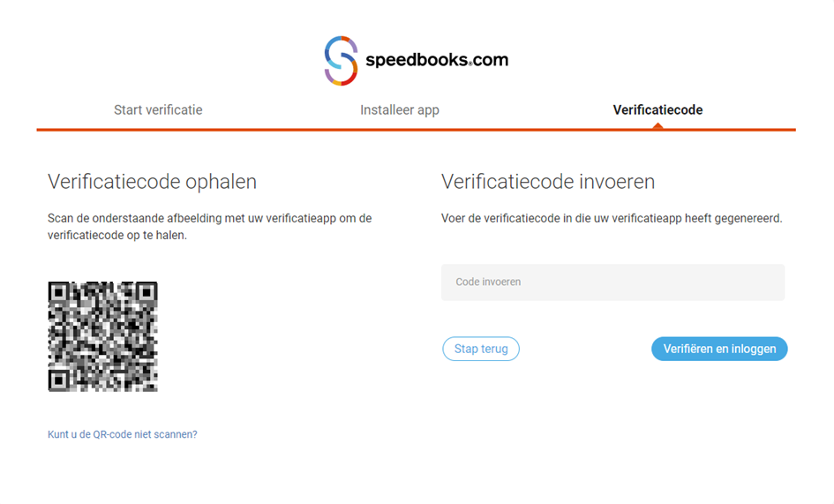The height and width of the screenshot is (504, 834).
Task: Open 'Kunt u de QR-code niet scannen?' link
Action: 123,434
